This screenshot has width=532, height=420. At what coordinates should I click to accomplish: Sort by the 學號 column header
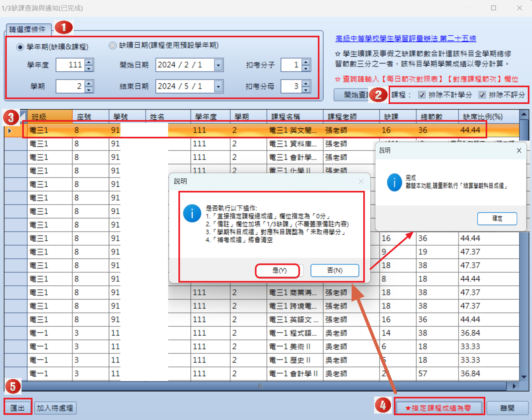[x=127, y=117]
